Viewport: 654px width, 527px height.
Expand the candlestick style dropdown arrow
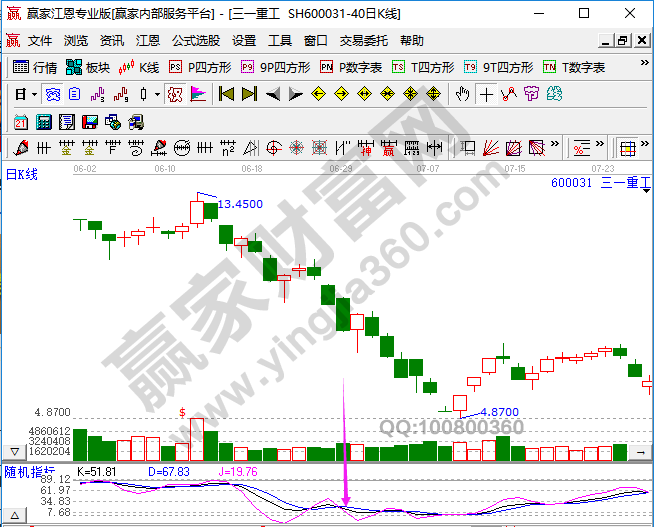tap(157, 95)
